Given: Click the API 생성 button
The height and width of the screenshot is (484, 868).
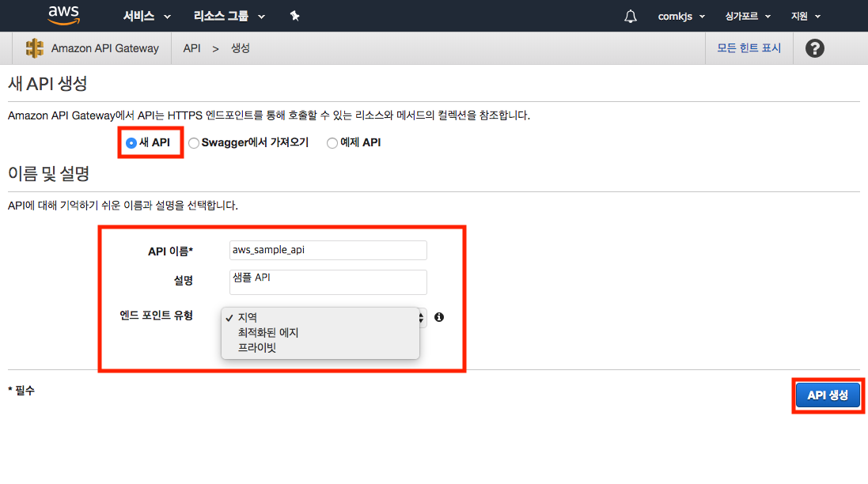Looking at the screenshot, I should pyautogui.click(x=827, y=395).
